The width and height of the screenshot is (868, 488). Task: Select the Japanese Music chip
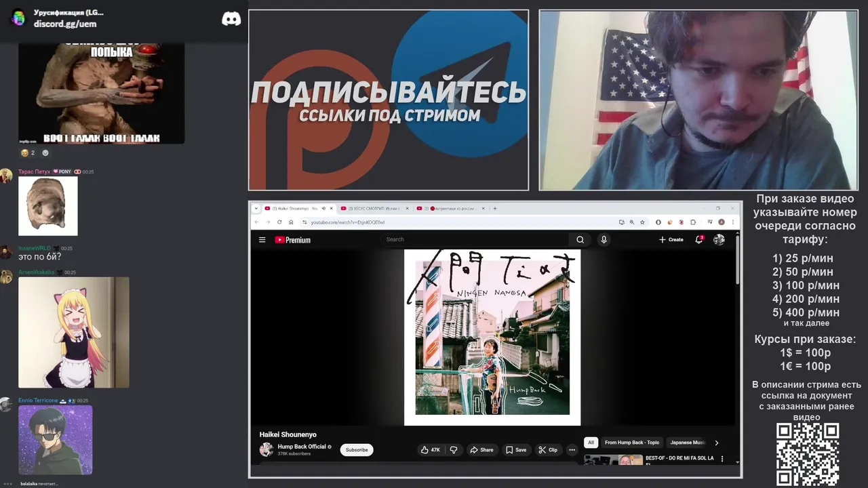coord(688,443)
